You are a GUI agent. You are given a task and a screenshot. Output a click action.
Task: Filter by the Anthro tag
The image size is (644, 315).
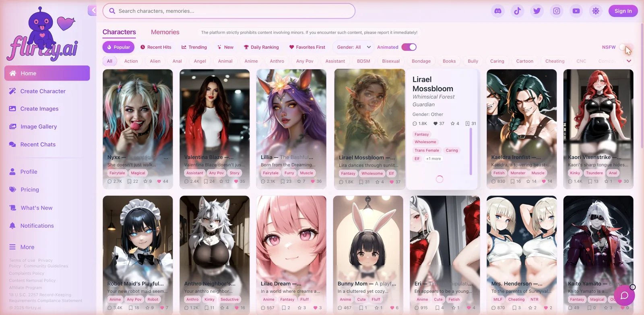pos(277,61)
